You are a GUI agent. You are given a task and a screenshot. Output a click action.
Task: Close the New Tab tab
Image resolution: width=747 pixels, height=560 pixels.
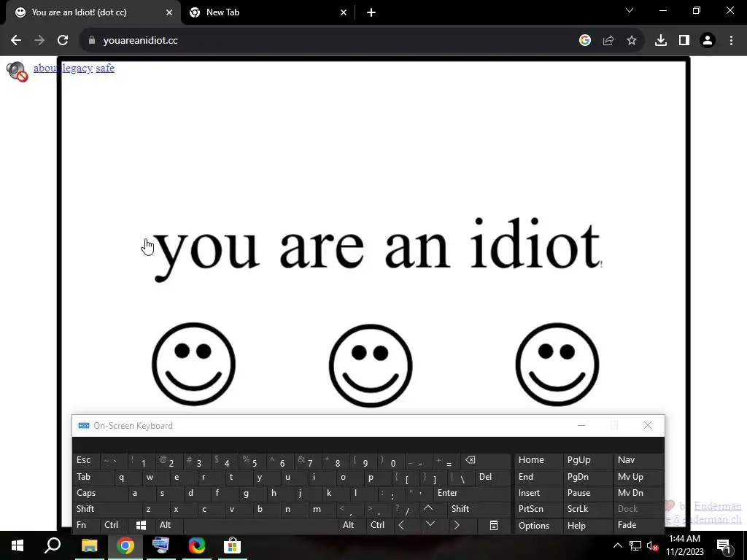[344, 12]
